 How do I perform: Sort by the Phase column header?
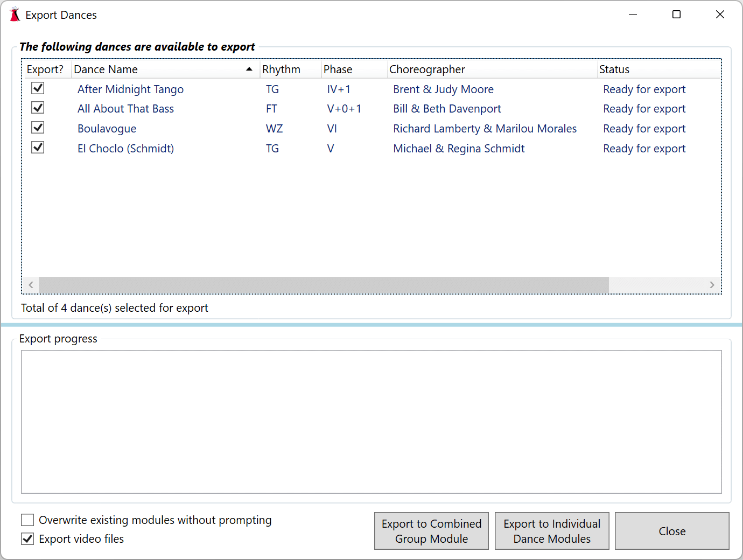[x=354, y=69]
